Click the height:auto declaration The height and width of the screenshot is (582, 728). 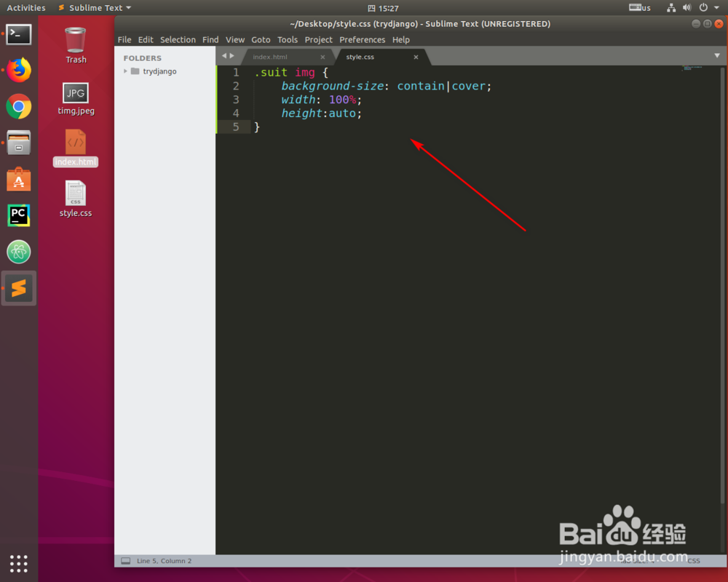click(x=321, y=113)
